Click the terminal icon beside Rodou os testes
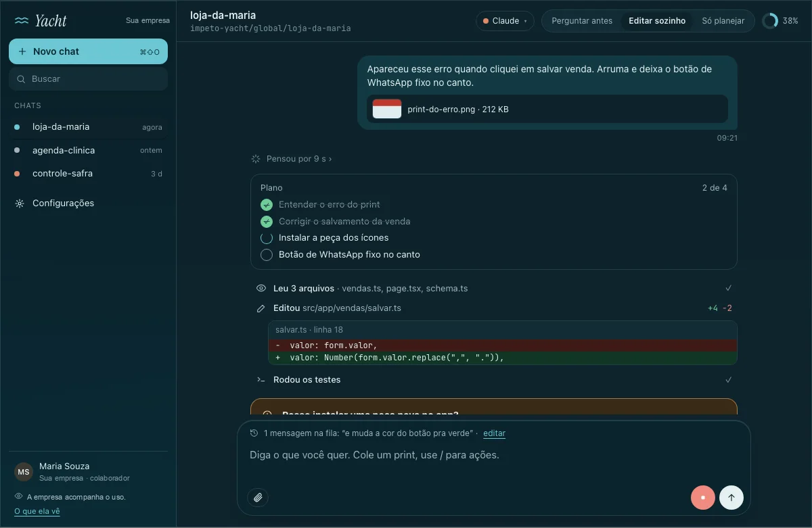Viewport: 812px width, 528px height. (261, 380)
